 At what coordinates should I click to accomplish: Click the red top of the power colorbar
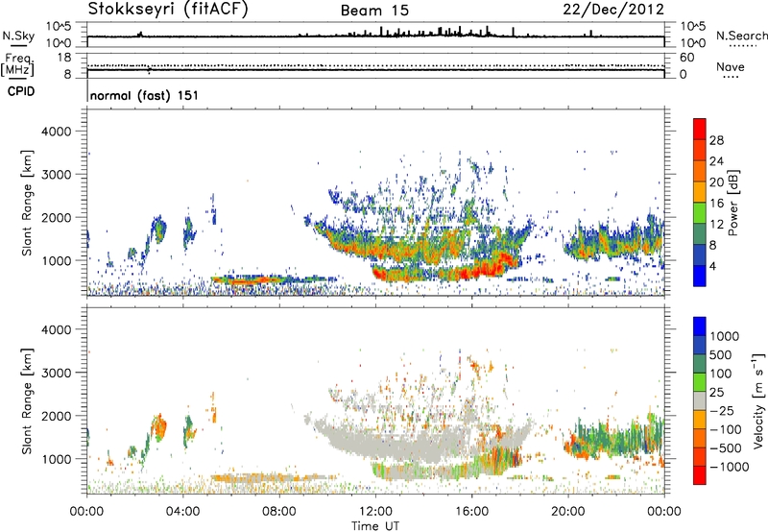[x=700, y=129]
